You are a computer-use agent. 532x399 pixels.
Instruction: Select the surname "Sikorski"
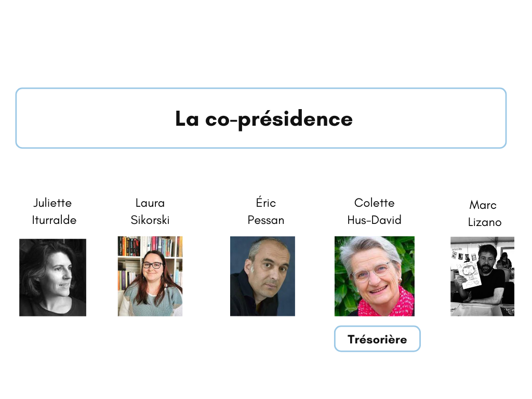(x=150, y=220)
